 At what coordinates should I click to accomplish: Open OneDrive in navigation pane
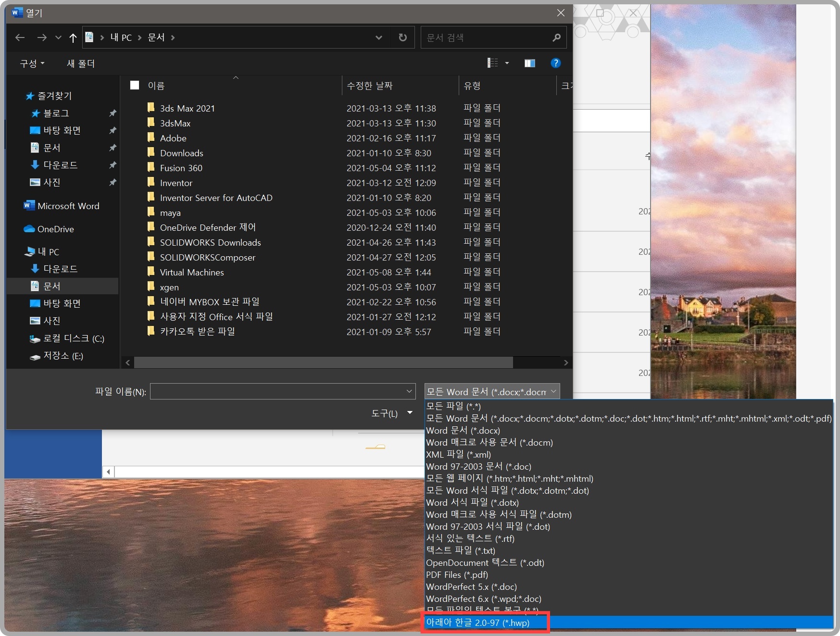56,229
